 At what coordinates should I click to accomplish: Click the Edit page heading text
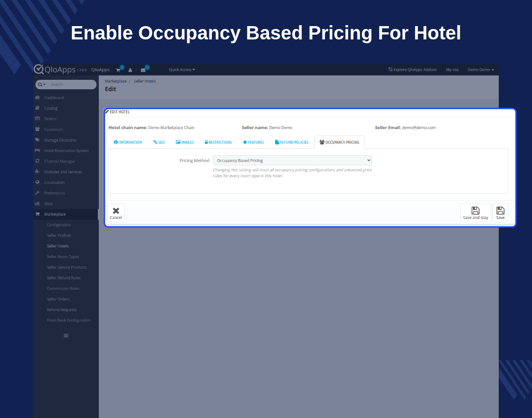(111, 89)
